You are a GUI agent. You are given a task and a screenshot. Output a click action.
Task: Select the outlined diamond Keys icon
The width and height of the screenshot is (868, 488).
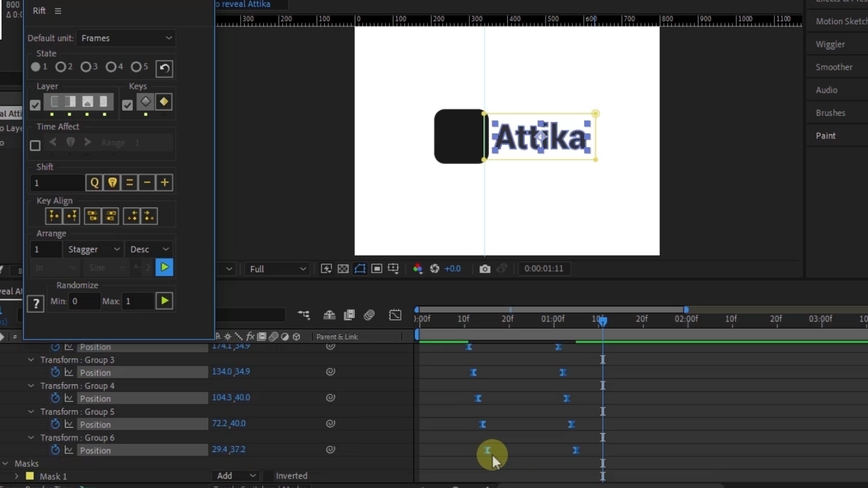pyautogui.click(x=145, y=102)
